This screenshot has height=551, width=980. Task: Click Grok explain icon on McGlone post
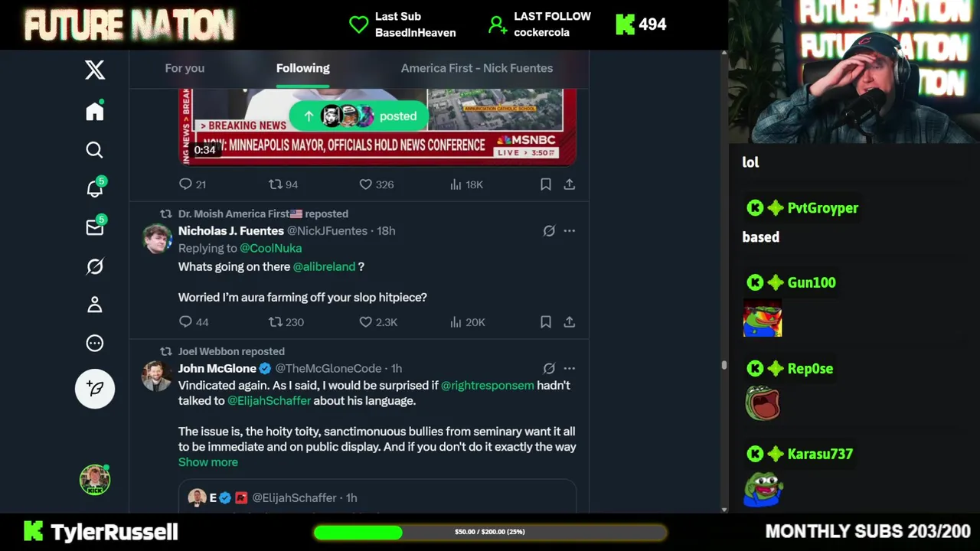[x=549, y=368]
